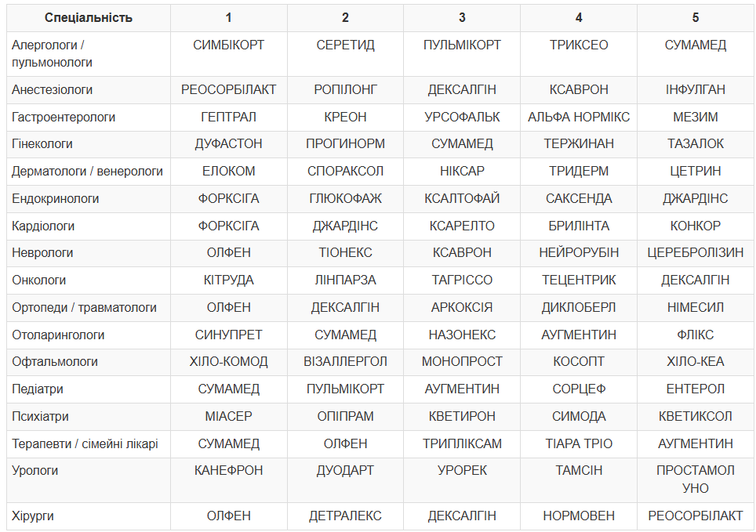Select the ТРИДЕРМ cell

pos(579,171)
